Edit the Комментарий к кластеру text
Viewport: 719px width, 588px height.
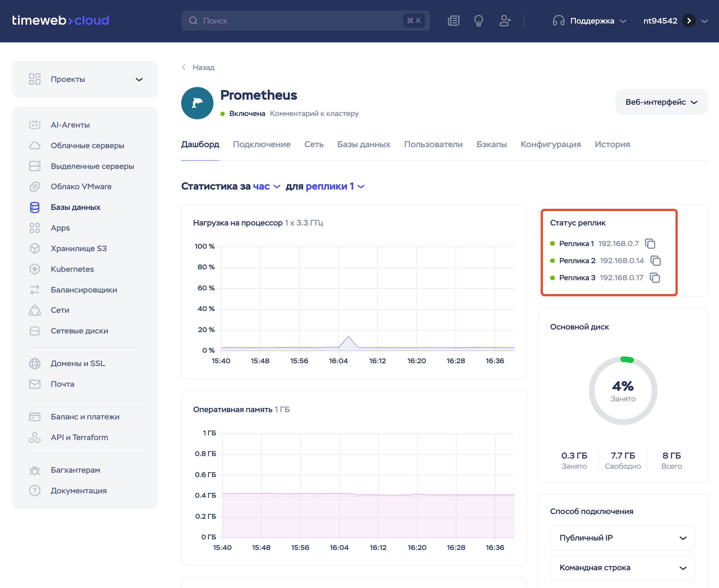[x=314, y=113]
